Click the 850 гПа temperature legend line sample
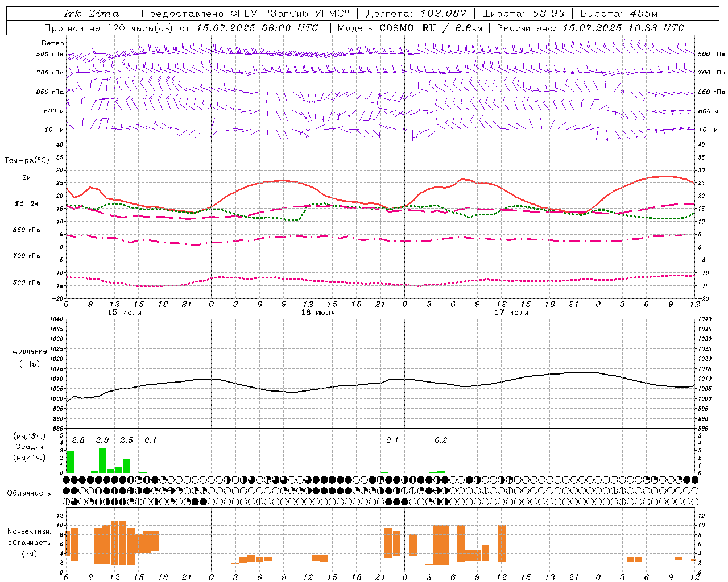The height and width of the screenshot is (582, 728). (x=26, y=236)
